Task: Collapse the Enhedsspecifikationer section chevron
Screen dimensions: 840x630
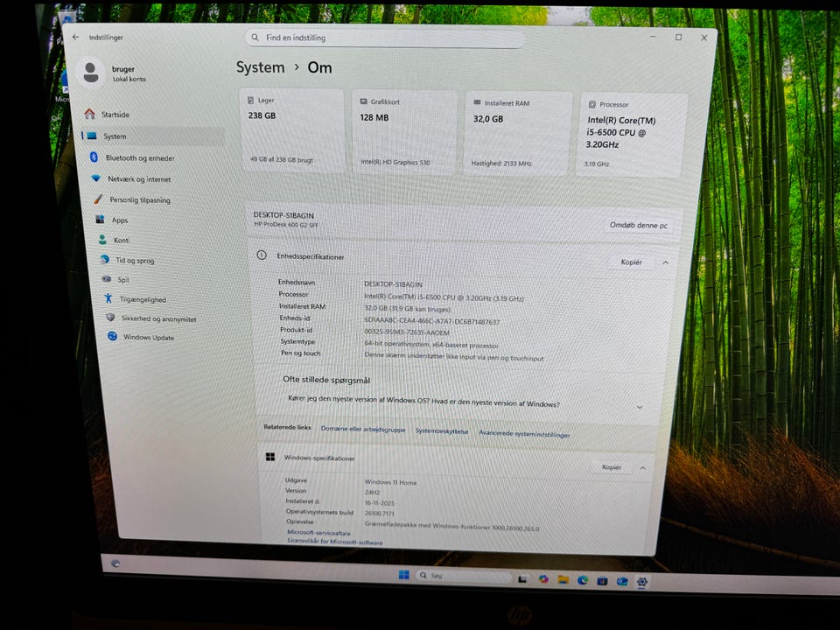Action: coord(665,262)
